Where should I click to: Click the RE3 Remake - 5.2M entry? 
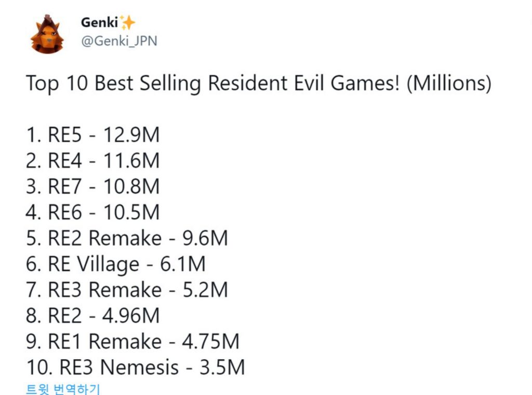[127, 290]
